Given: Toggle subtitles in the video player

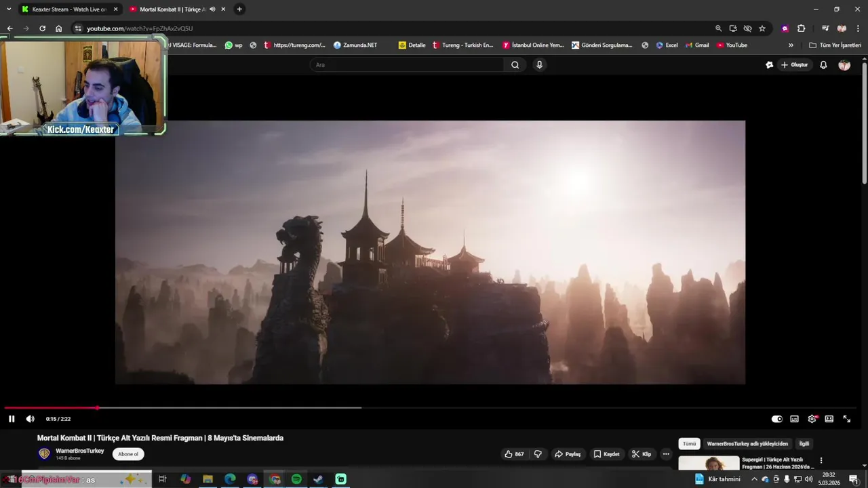Looking at the screenshot, I should (x=794, y=419).
